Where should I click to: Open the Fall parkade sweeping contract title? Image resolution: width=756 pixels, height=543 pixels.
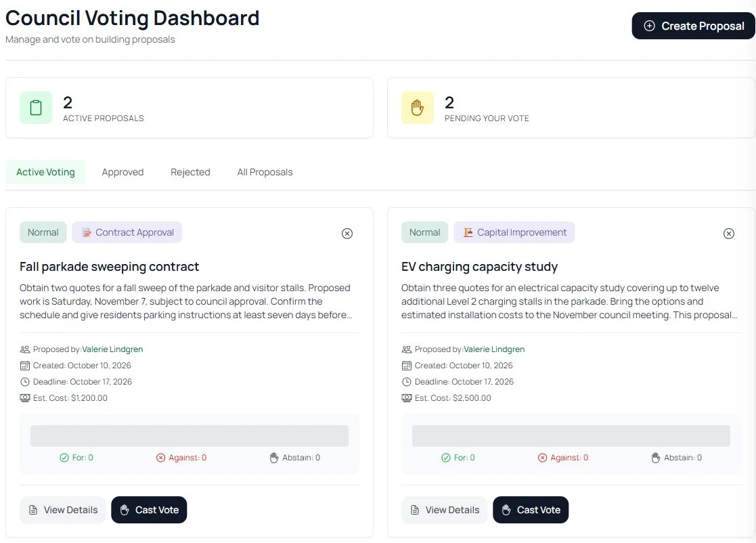(110, 267)
